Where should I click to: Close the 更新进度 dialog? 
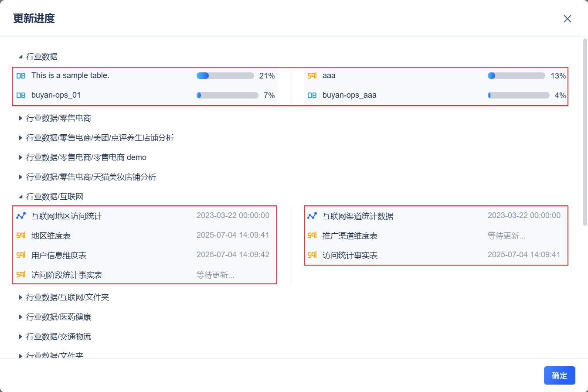click(x=567, y=19)
